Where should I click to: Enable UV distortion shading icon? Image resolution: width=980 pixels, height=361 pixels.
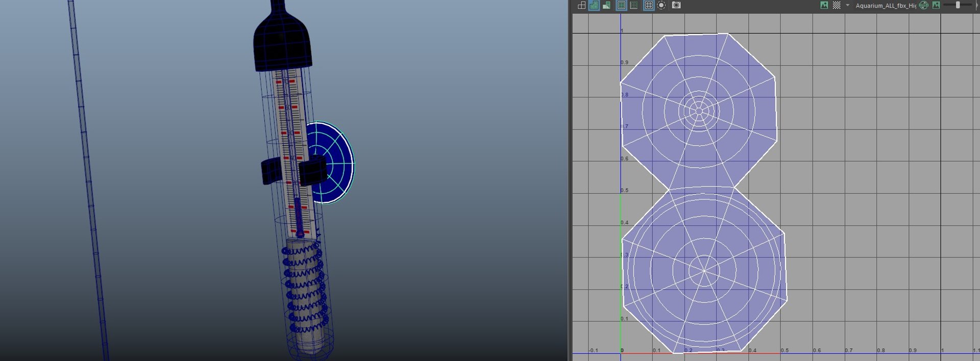606,5
